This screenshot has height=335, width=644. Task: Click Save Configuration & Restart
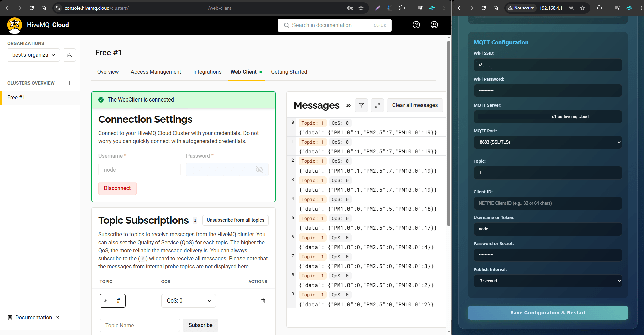pos(548,313)
